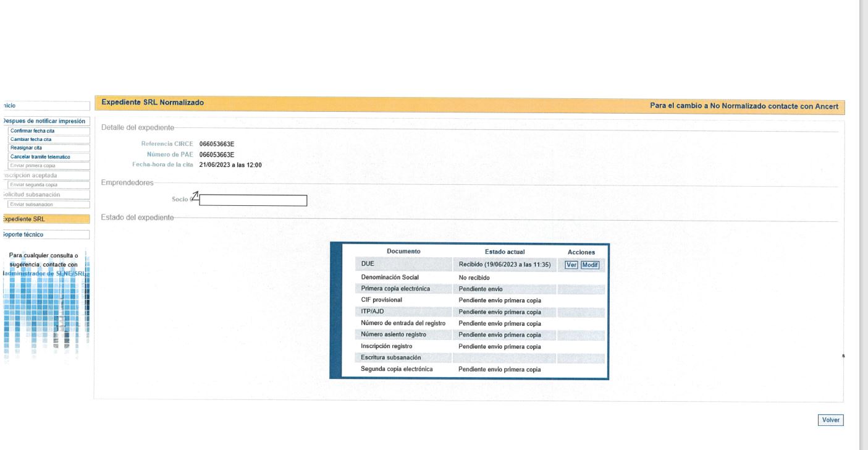Click Enviar segunda copia
The width and height of the screenshot is (868, 450).
(48, 185)
